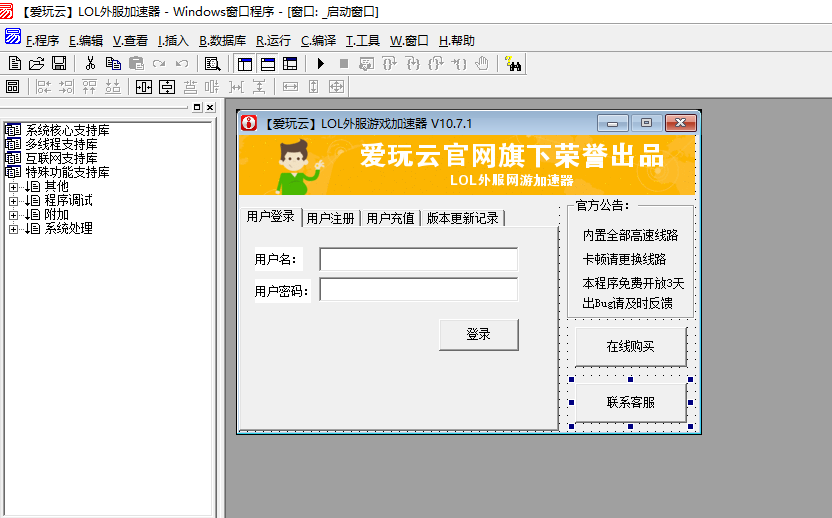The width and height of the screenshot is (832, 518).
Task: Float the left support library panel
Action: [x=197, y=107]
